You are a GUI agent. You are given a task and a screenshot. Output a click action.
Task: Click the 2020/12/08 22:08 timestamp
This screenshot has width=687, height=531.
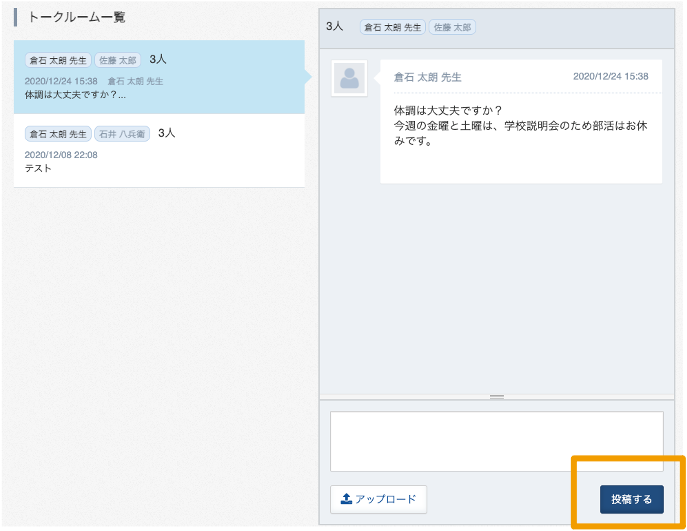click(61, 155)
